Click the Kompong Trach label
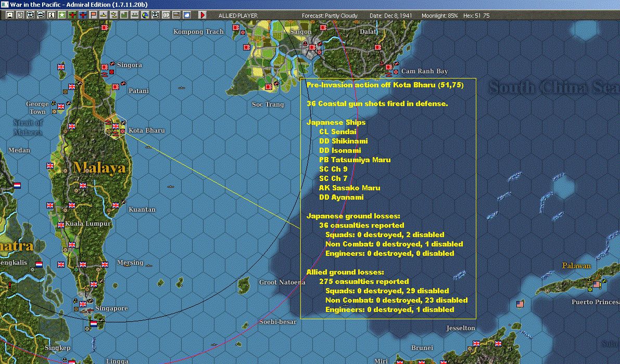This screenshot has height=364, width=620. [x=198, y=32]
